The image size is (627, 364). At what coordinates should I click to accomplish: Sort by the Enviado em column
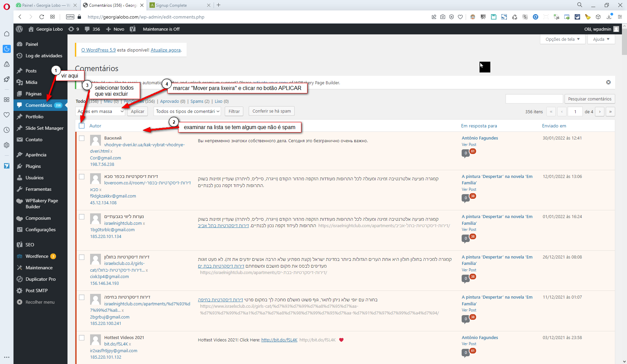click(554, 126)
